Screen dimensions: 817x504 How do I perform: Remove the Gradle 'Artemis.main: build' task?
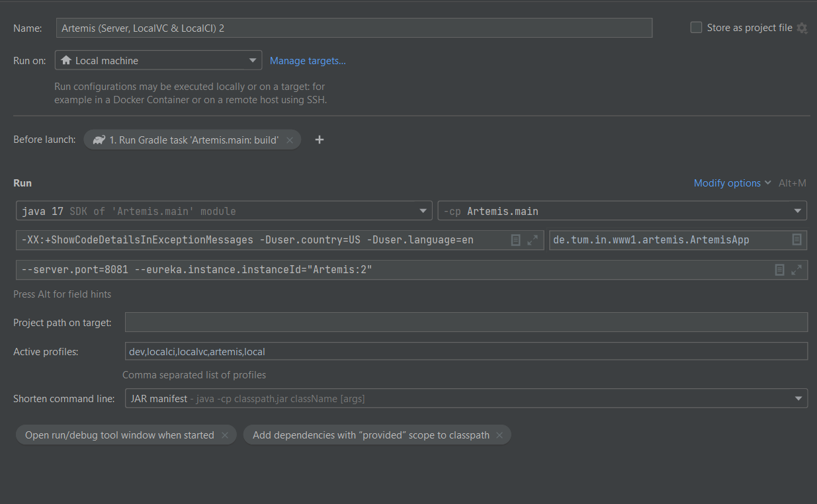pos(290,139)
